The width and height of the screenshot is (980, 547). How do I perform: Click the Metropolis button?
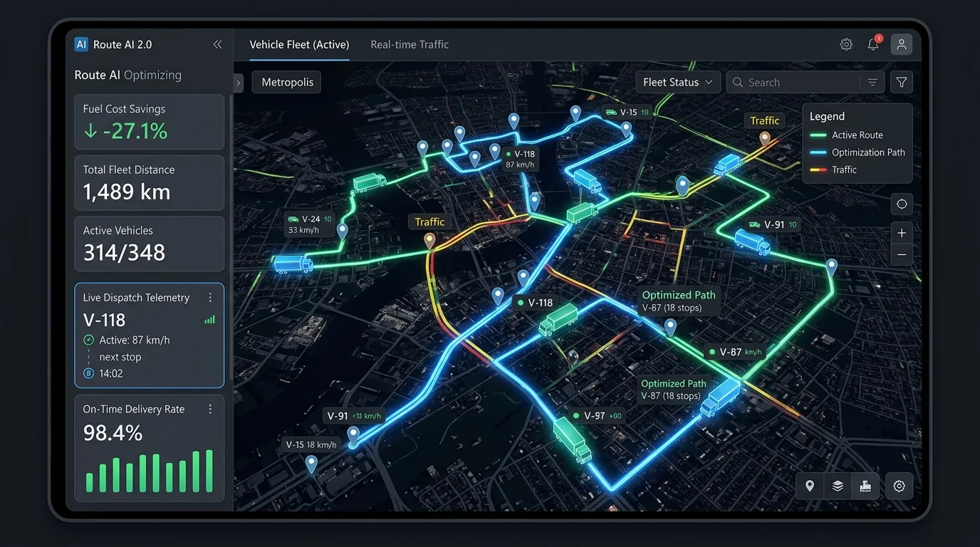pyautogui.click(x=287, y=83)
